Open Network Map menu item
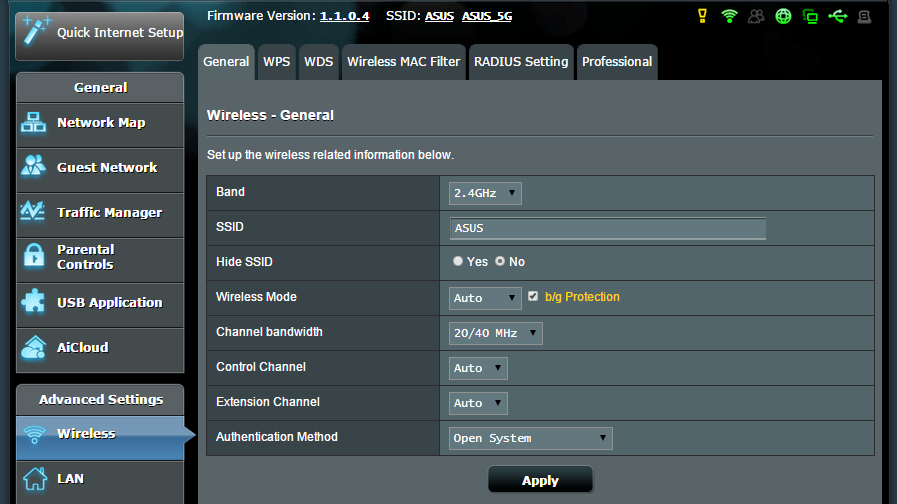 [x=100, y=125]
